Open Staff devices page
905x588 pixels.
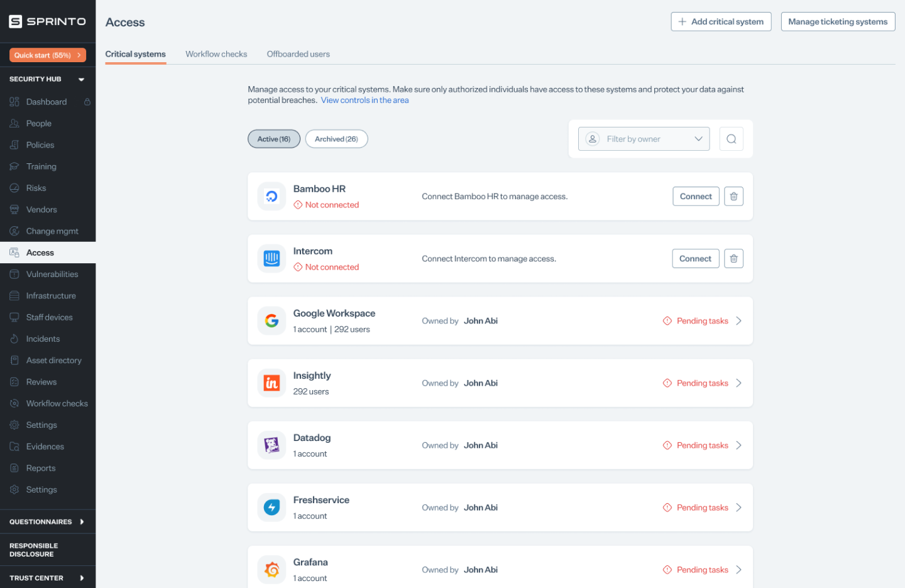click(50, 317)
